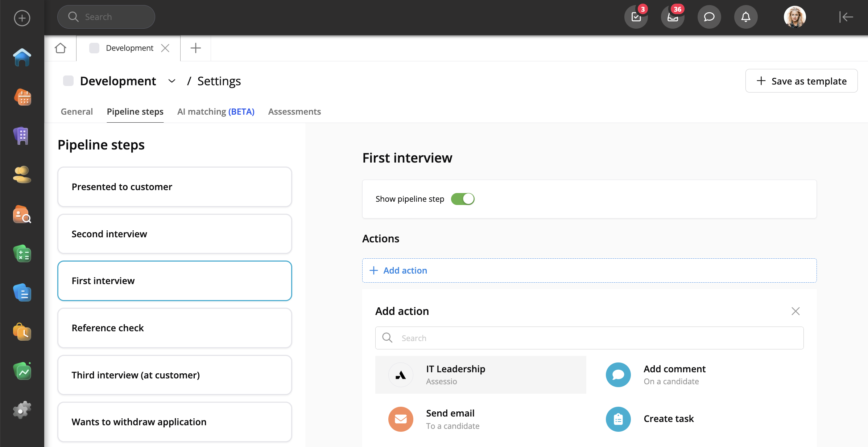Switch to the Assessments tab

(x=294, y=112)
